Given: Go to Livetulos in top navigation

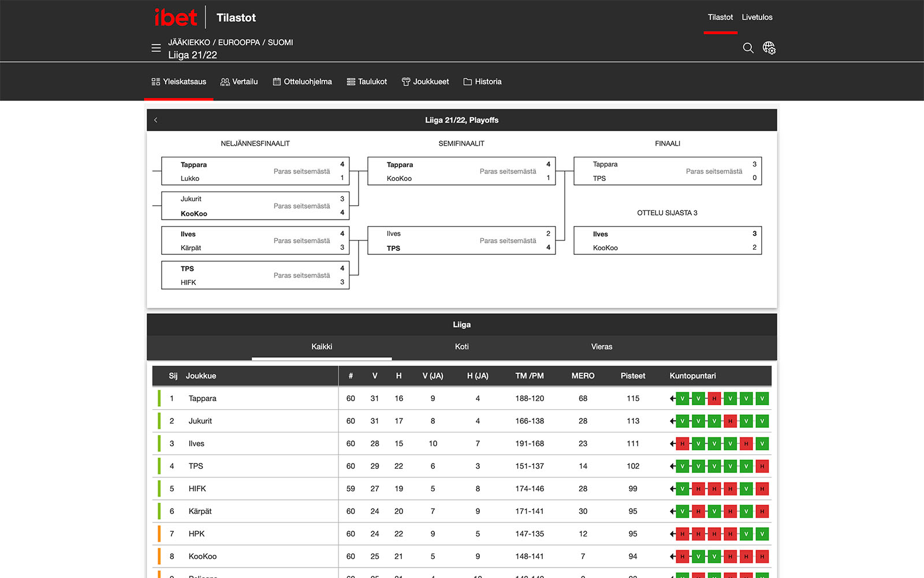Looking at the screenshot, I should point(757,17).
